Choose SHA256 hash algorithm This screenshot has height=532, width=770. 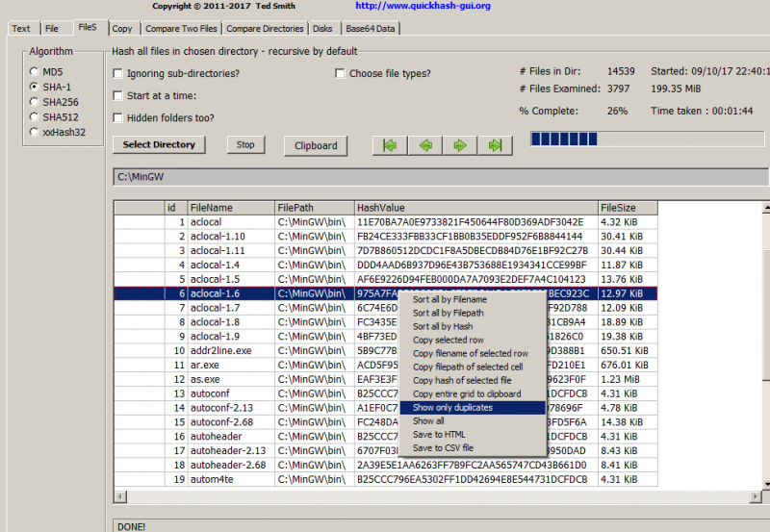36,101
